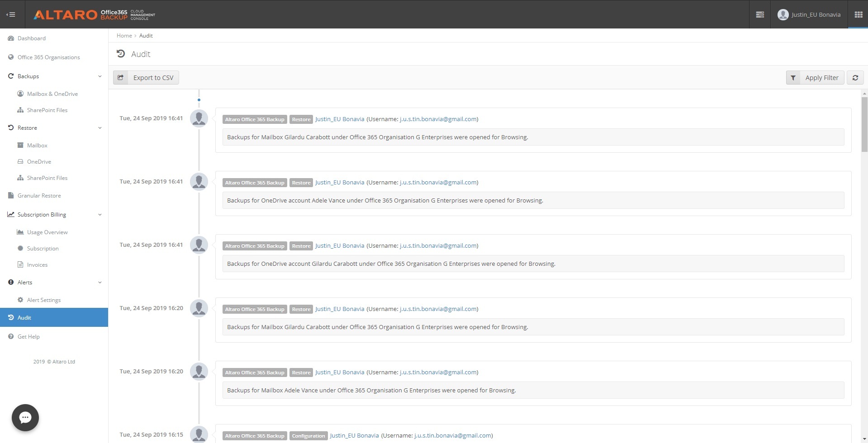868x443 pixels.
Task: Open Alert Settings in the sidebar
Action: pos(43,300)
